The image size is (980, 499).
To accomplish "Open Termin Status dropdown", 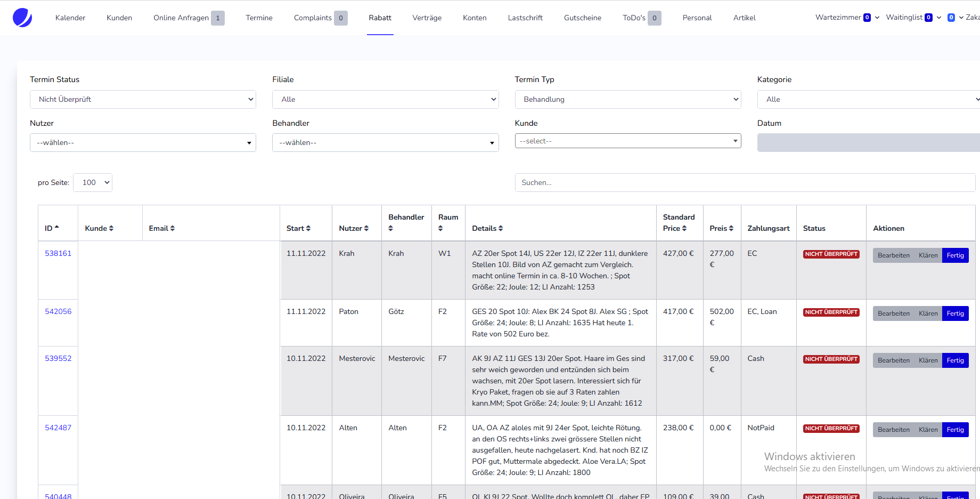I will tap(143, 99).
